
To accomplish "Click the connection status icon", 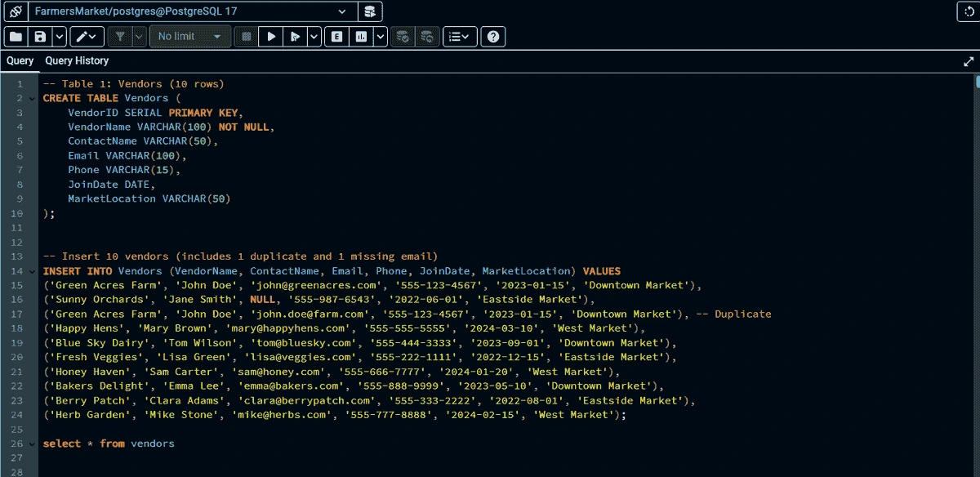I will (16, 11).
